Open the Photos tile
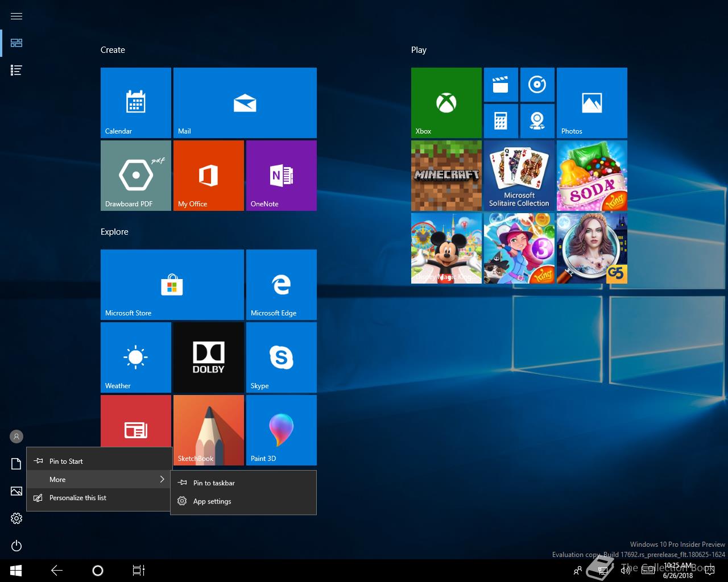Image resolution: width=728 pixels, height=582 pixels. (592, 103)
